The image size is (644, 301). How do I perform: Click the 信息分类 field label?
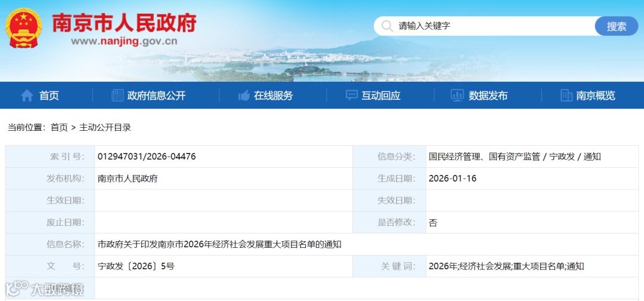pos(397,156)
